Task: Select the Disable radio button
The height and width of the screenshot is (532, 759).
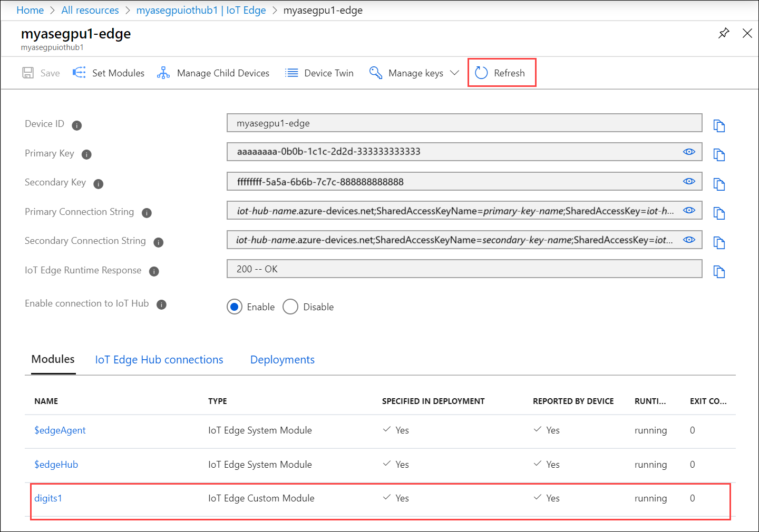Action: click(x=290, y=307)
